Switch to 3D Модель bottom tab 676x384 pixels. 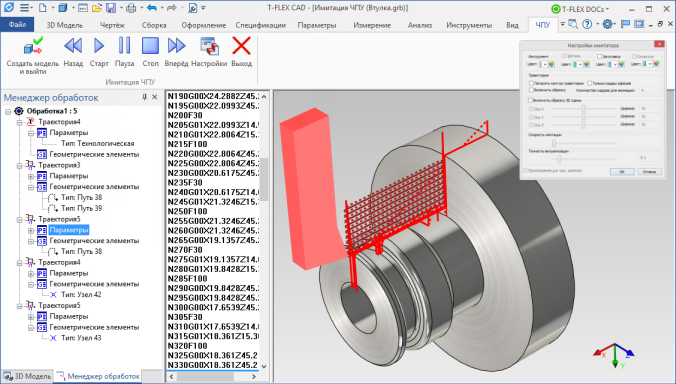[27, 376]
